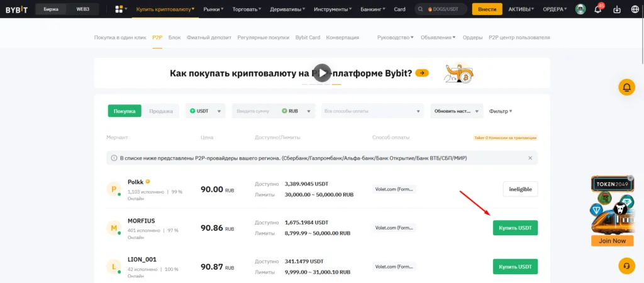Image resolution: width=644 pixels, height=283 pixels.
Task: Open P2P центр пользователя link
Action: pyautogui.click(x=519, y=37)
